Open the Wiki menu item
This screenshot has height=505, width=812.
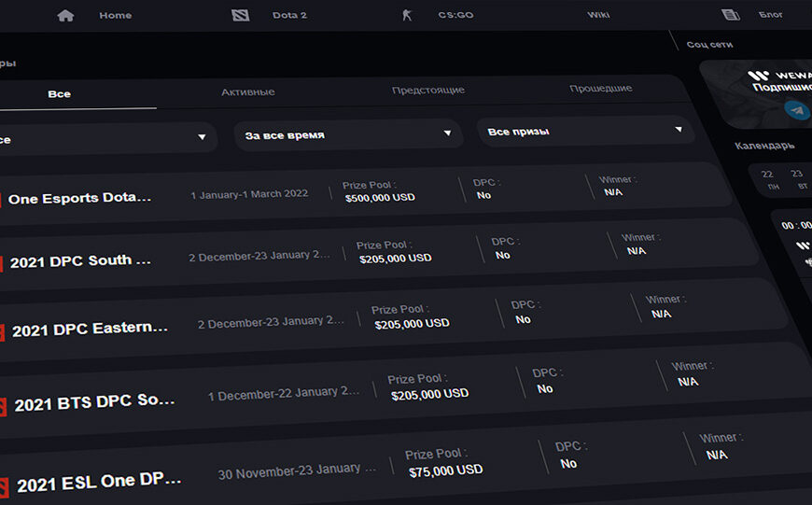pos(598,15)
